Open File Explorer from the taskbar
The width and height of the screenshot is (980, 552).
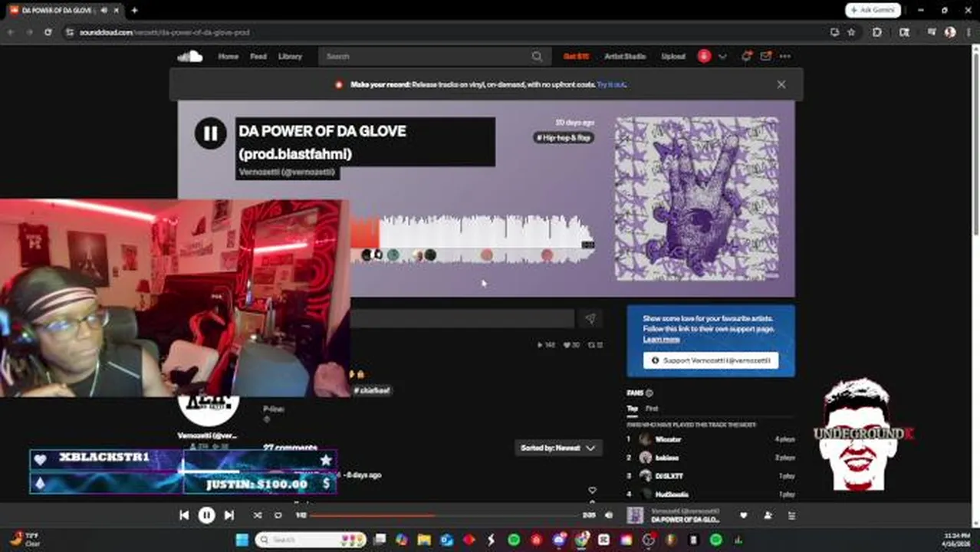click(424, 540)
